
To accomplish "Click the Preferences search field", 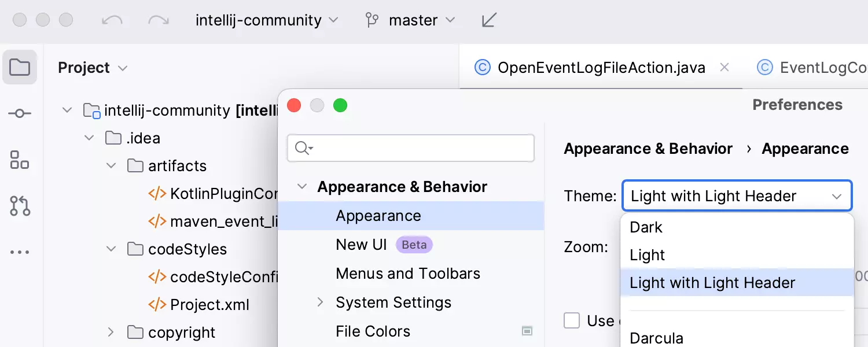I will (x=417, y=149).
